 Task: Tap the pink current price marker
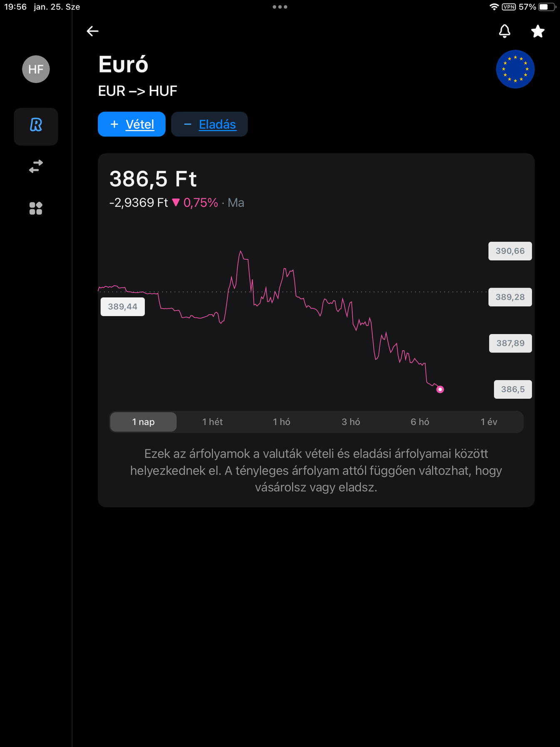click(440, 390)
